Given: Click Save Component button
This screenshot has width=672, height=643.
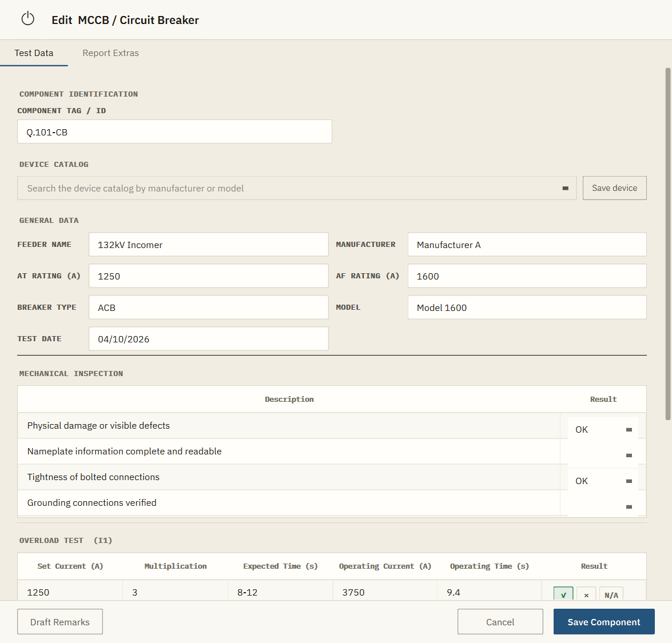Looking at the screenshot, I should 604,622.
